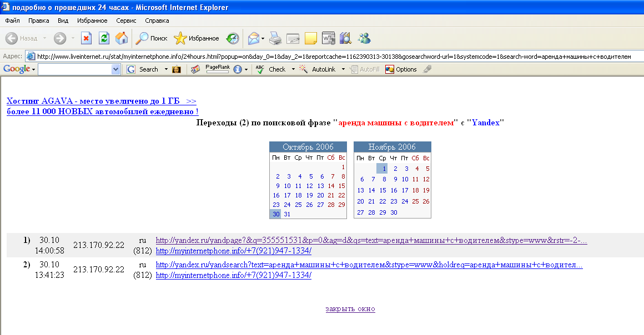Click the Forward navigation arrow
This screenshot has height=335, width=644.
[x=60, y=38]
